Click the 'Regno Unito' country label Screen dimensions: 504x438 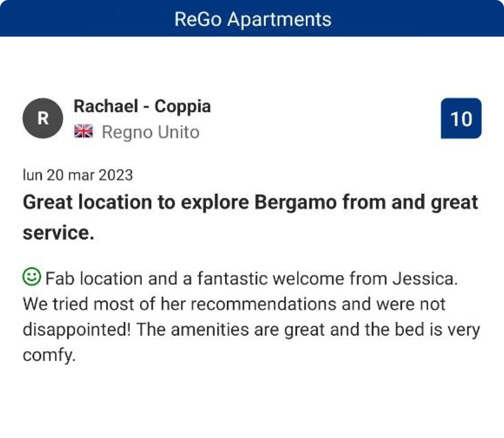point(151,132)
